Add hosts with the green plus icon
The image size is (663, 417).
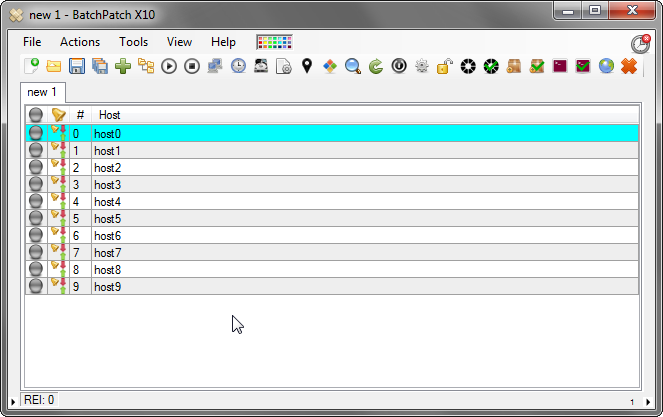point(123,66)
